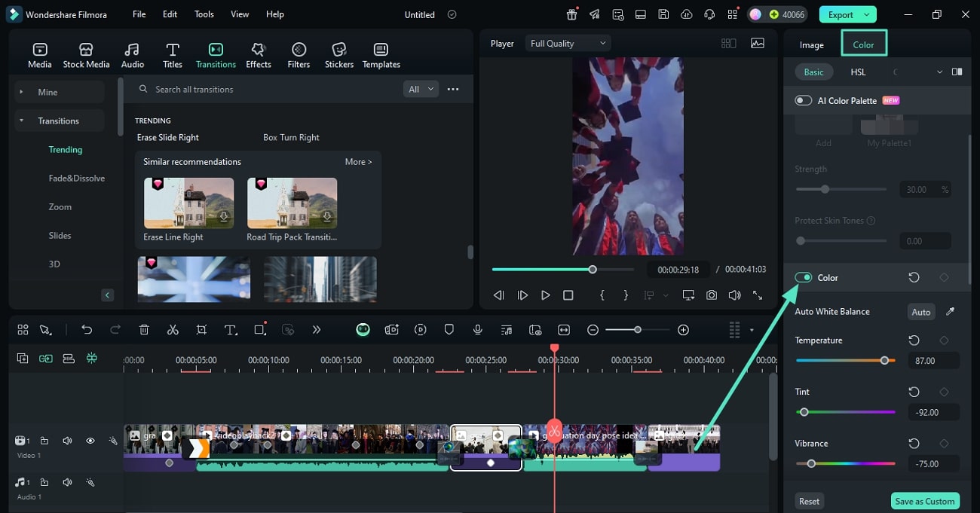
Task: Add keyframe for Vibrance
Action: 944,443
